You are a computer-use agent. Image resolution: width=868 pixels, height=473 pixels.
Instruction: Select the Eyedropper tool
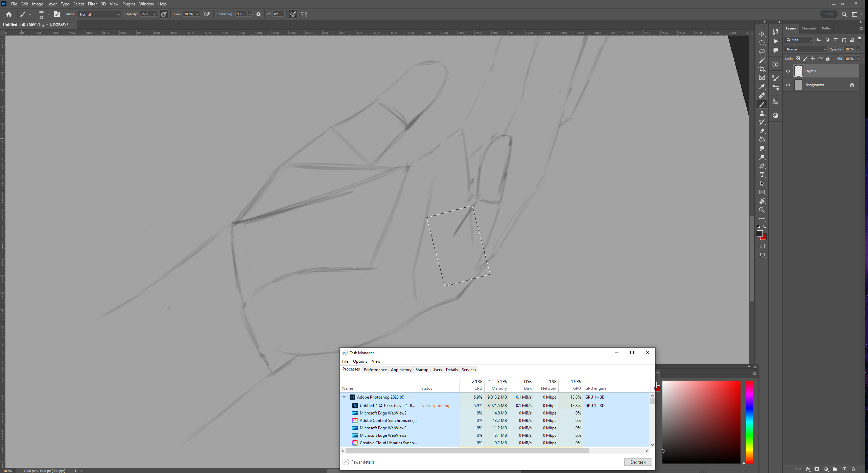pos(761,87)
